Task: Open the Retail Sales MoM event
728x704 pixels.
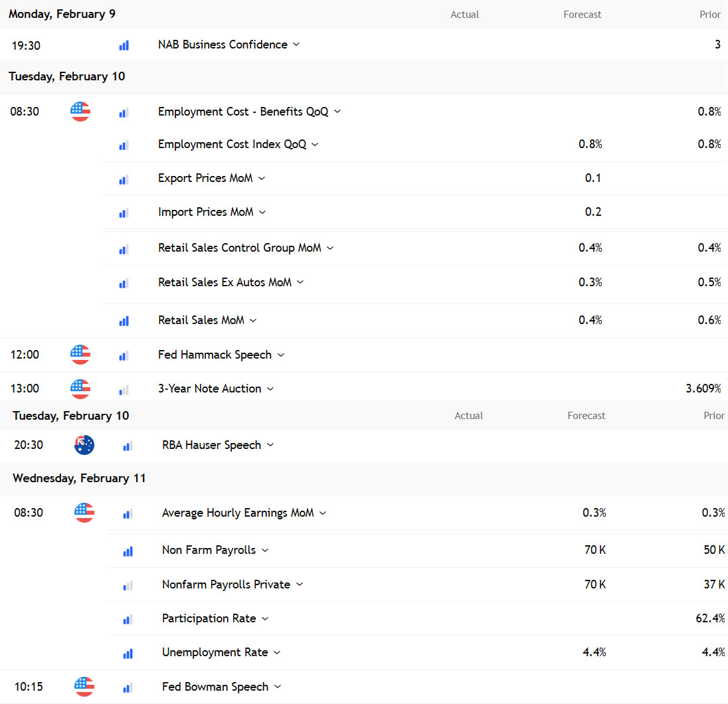Action: (201, 320)
